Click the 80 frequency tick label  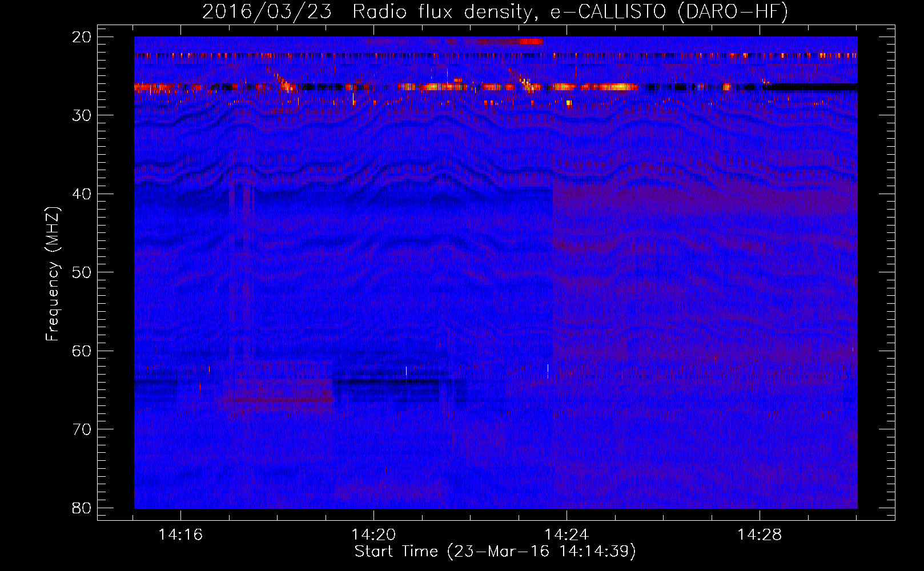(82, 508)
